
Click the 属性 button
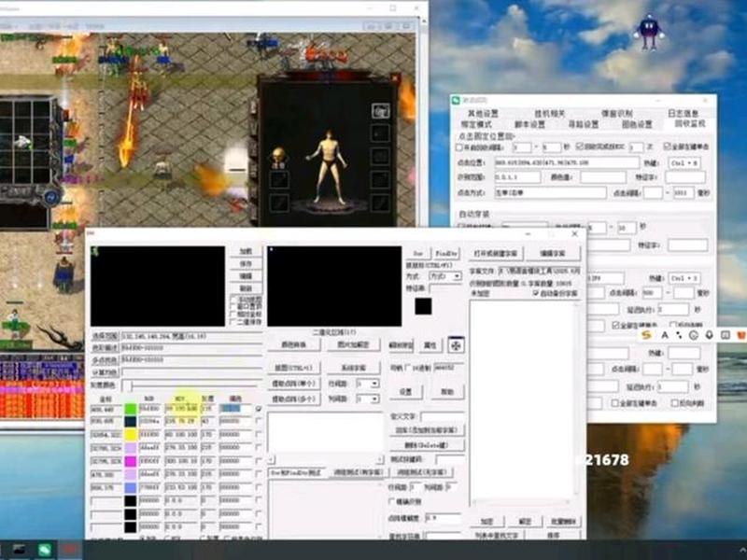tap(430, 345)
